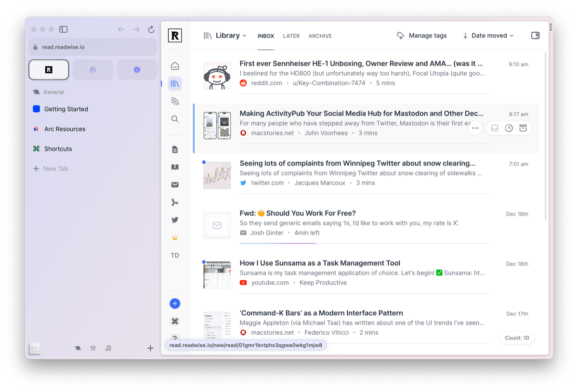Click the email envelope thumbnail
Viewport: 578px width, 392px height.
(x=217, y=225)
